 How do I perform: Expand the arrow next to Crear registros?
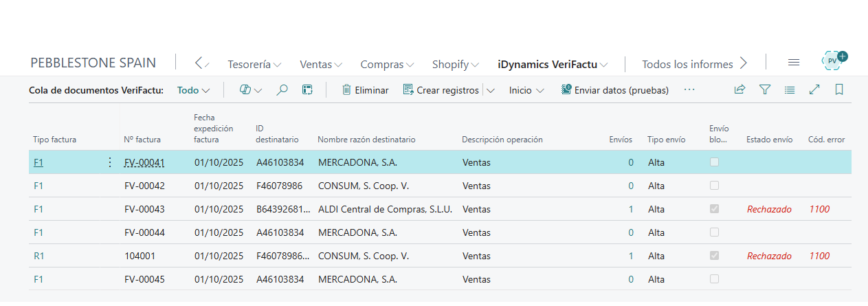point(491,90)
